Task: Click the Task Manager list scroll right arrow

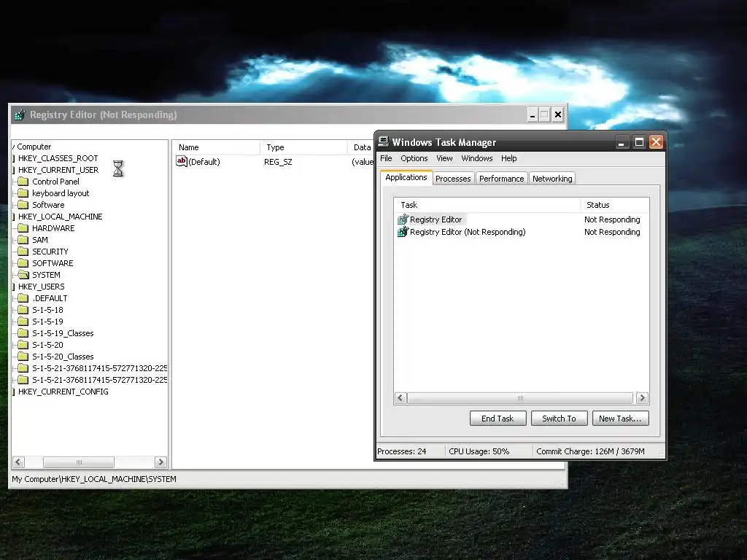Action: tap(642, 397)
